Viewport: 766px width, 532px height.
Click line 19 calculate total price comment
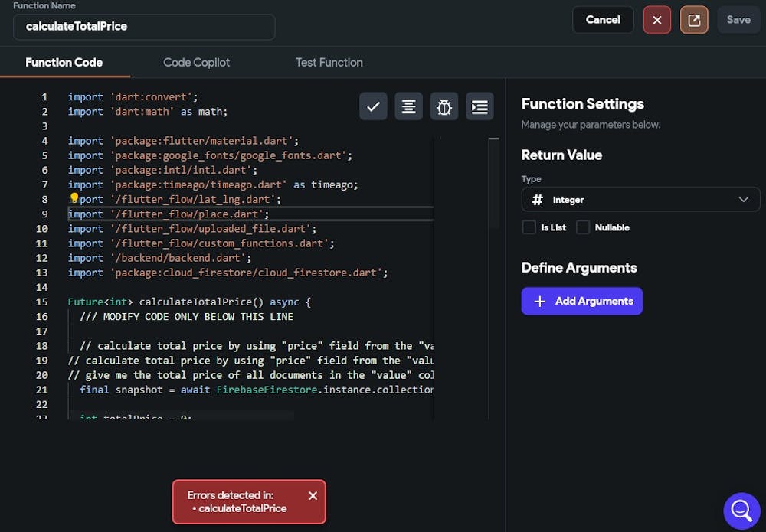click(250, 361)
